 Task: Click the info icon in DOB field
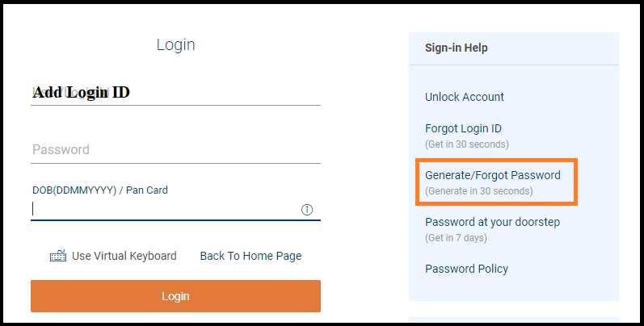click(x=307, y=210)
